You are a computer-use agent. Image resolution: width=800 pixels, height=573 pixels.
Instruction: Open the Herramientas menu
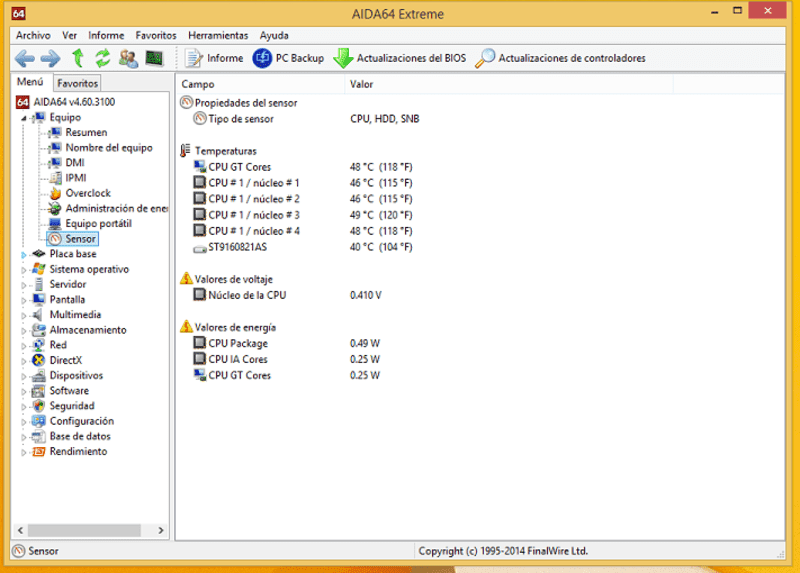coord(218,35)
